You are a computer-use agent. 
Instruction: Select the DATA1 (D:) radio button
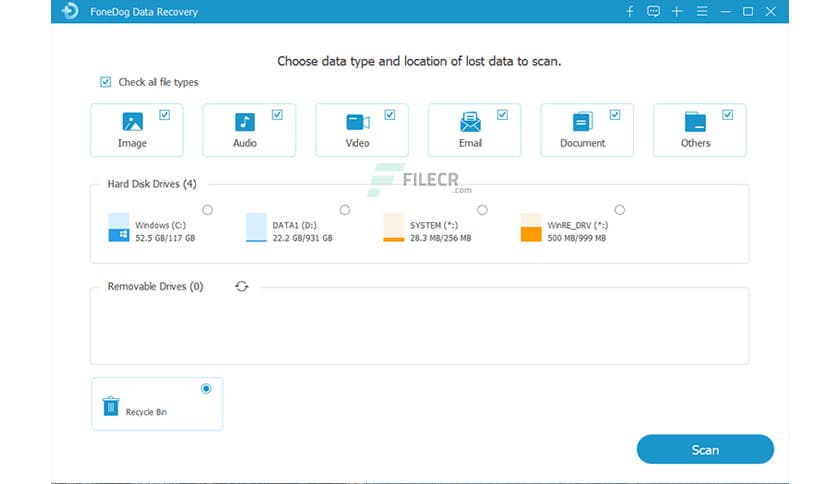pyautogui.click(x=345, y=210)
